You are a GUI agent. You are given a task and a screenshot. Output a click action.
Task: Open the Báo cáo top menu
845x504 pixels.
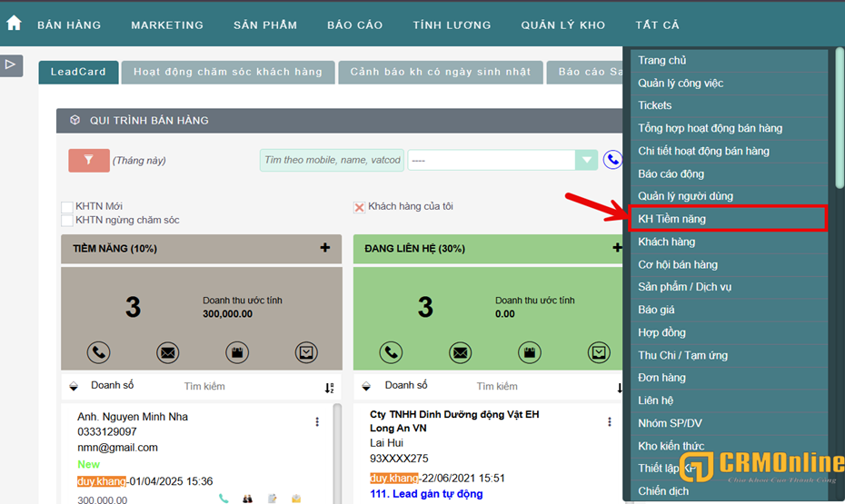coord(354,25)
